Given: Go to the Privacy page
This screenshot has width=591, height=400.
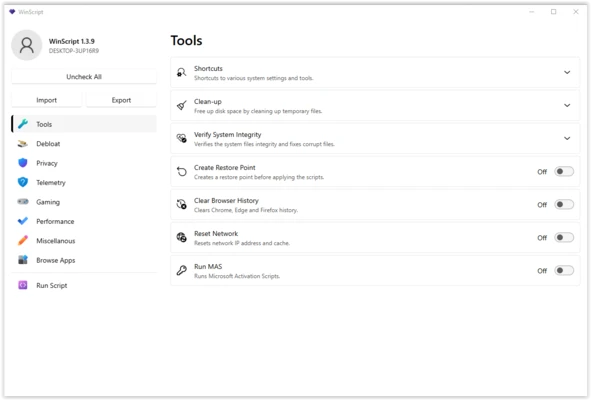Looking at the screenshot, I should coord(84,163).
